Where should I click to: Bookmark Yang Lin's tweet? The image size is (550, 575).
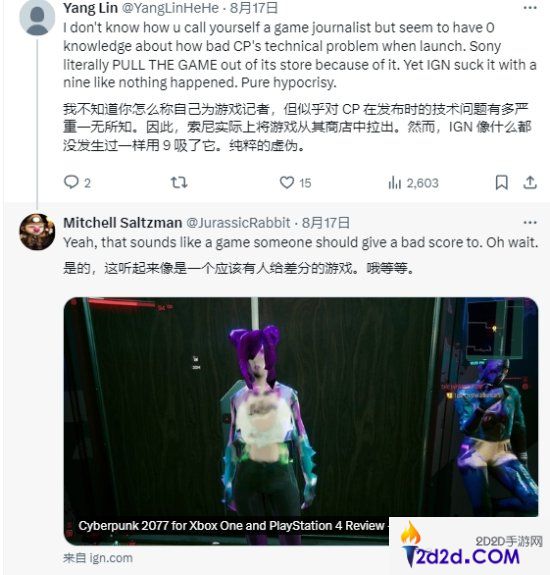502,182
